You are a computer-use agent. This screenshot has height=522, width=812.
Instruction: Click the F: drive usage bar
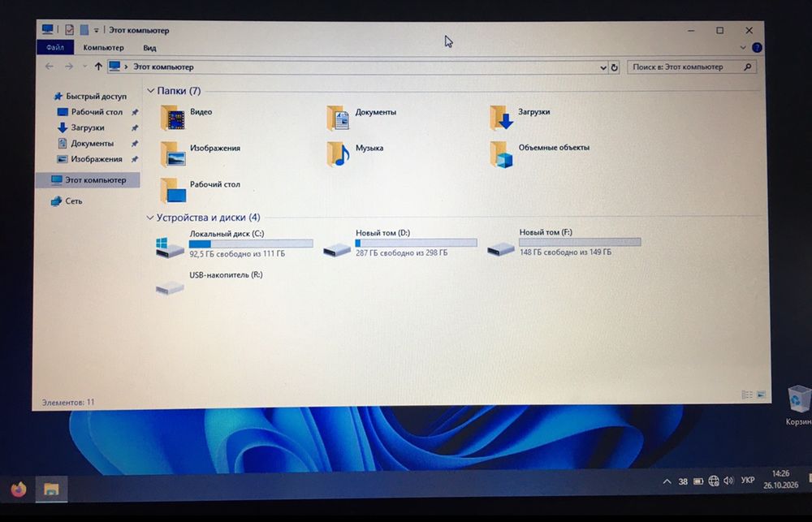coord(580,242)
